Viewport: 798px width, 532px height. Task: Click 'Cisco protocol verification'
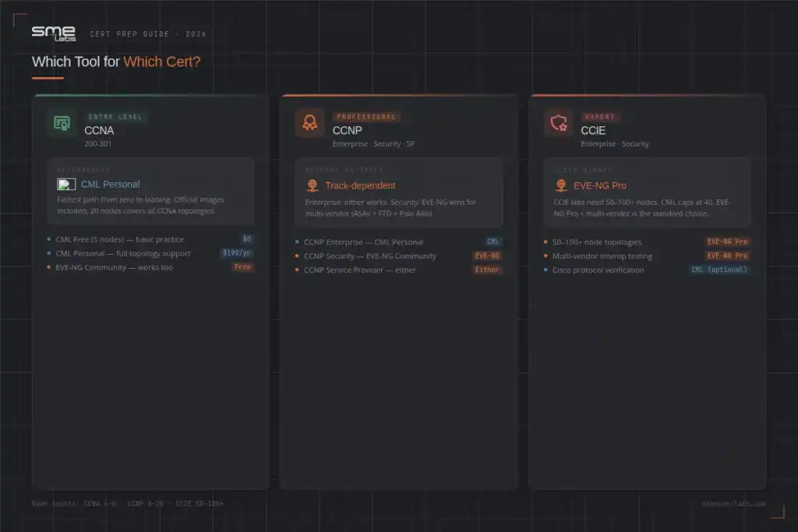tap(598, 270)
